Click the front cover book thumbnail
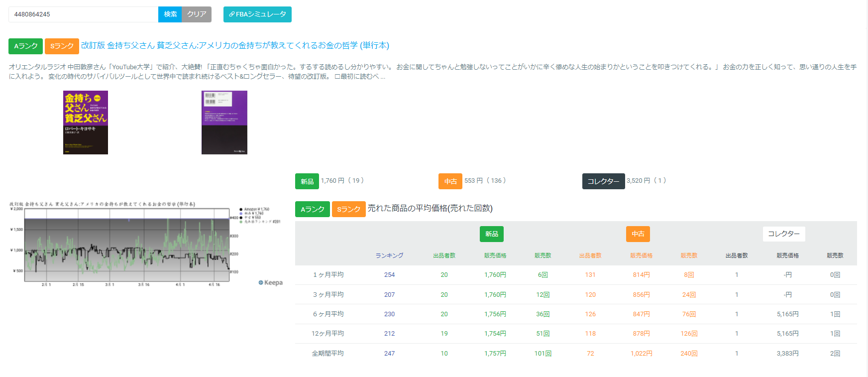The height and width of the screenshot is (377, 868). pyautogui.click(x=86, y=123)
